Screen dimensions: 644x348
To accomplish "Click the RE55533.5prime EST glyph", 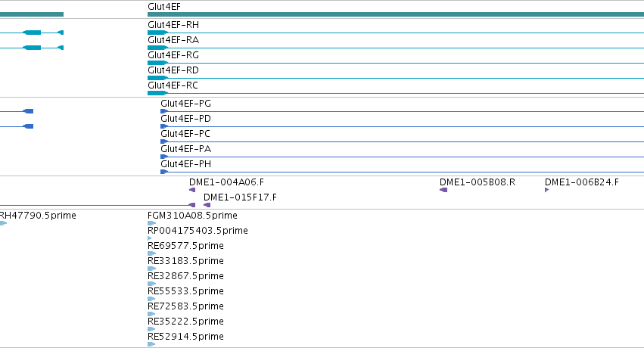I will 151,299.
